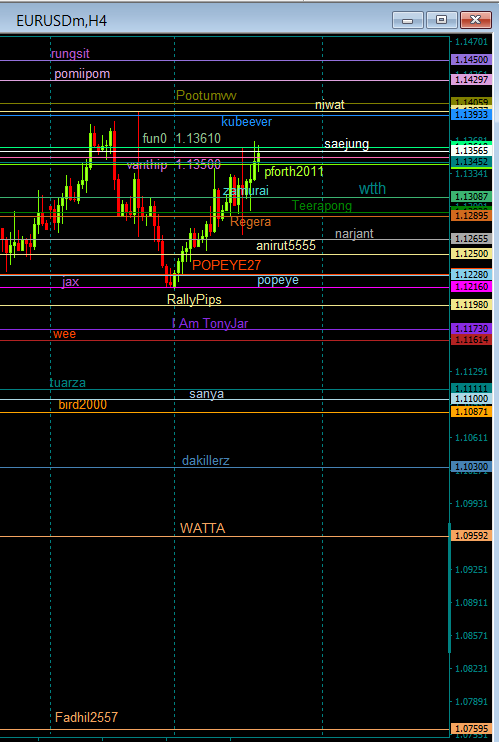Click the EURUSDm,H4 window title
The width and height of the screenshot is (499, 742).
point(61,21)
